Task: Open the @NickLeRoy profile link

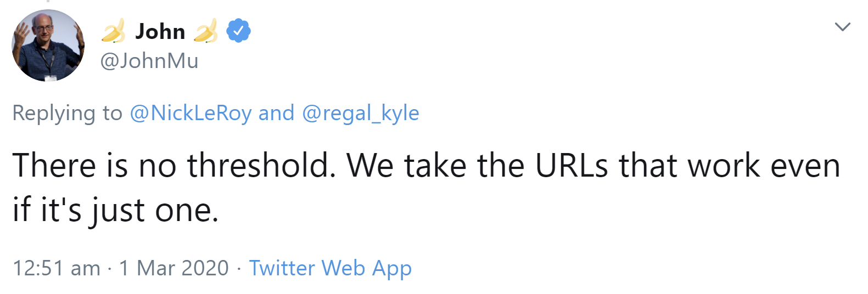Action: click(x=191, y=113)
